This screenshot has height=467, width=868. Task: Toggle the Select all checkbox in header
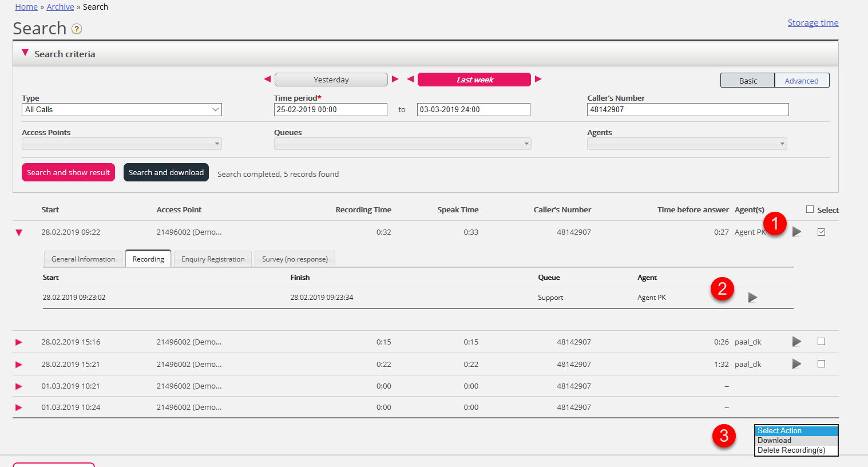(810, 209)
